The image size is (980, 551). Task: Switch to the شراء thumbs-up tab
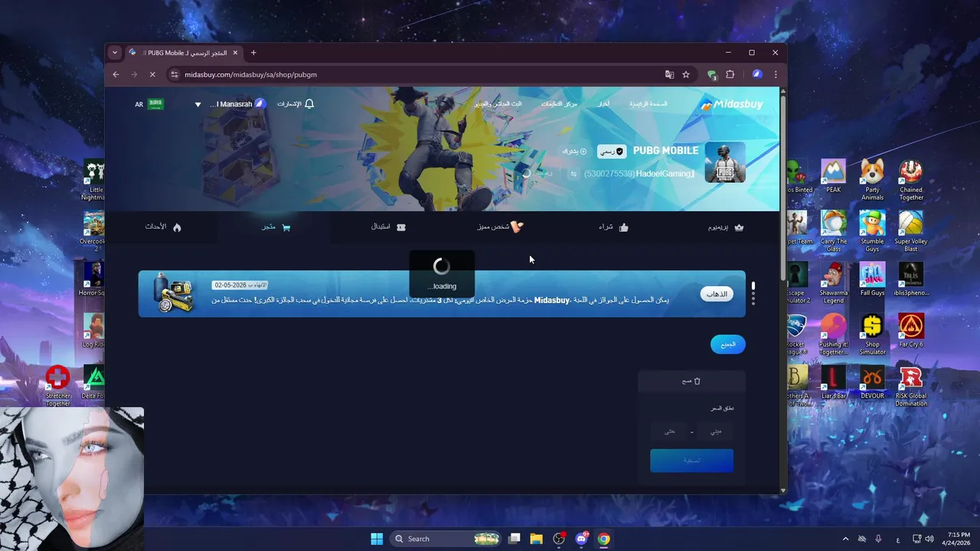point(613,227)
